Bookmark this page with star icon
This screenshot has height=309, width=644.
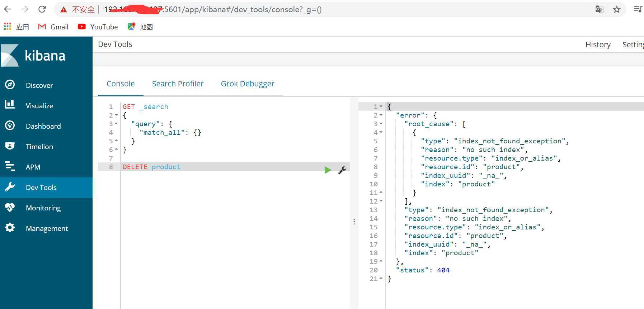(x=617, y=9)
